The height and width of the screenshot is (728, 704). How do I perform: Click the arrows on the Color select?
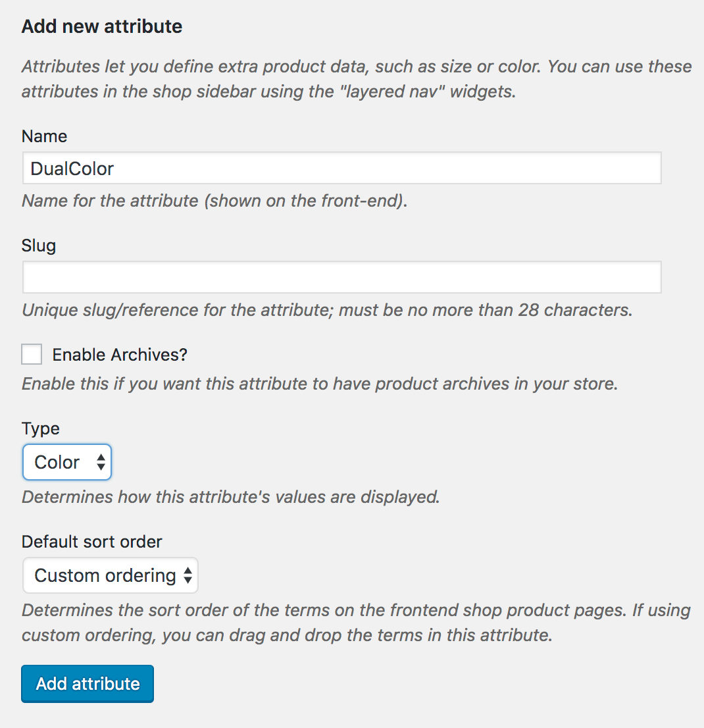tap(101, 462)
